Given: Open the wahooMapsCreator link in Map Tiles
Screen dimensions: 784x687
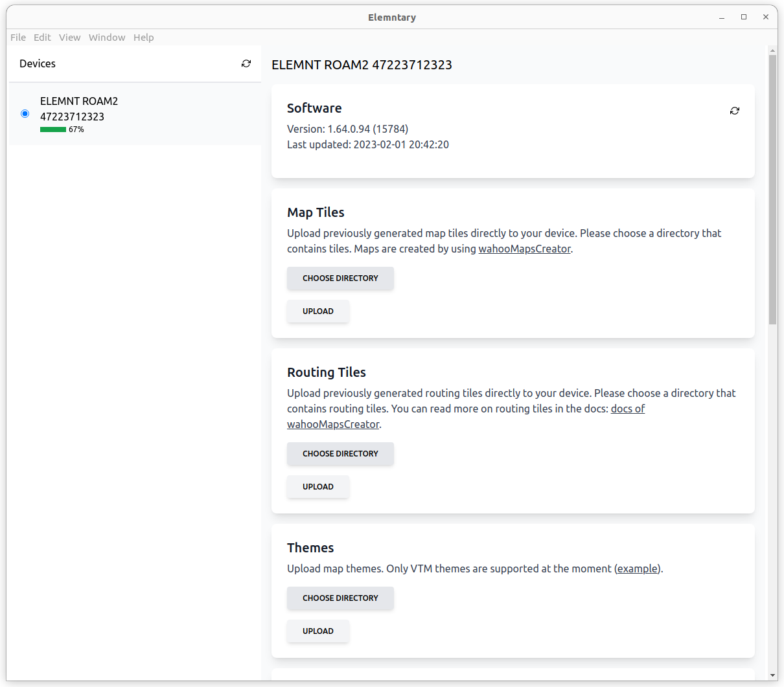Looking at the screenshot, I should [524, 249].
